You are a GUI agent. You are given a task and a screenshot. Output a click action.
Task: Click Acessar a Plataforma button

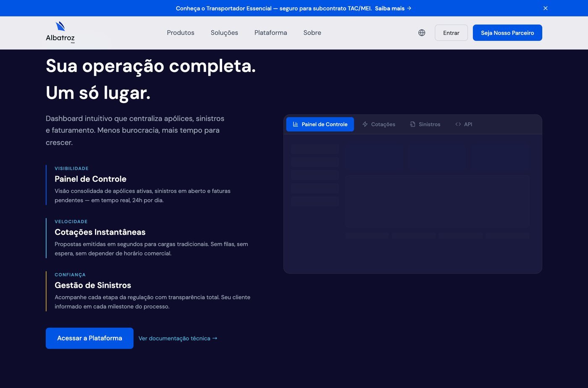[x=89, y=338]
